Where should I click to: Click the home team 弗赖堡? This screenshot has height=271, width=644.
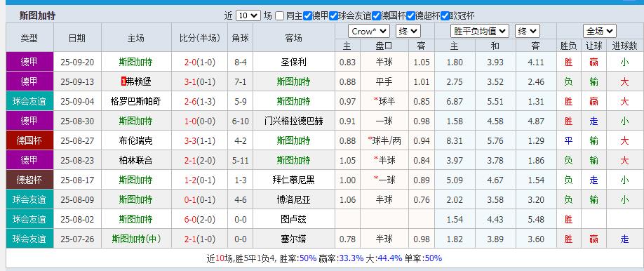[139, 82]
